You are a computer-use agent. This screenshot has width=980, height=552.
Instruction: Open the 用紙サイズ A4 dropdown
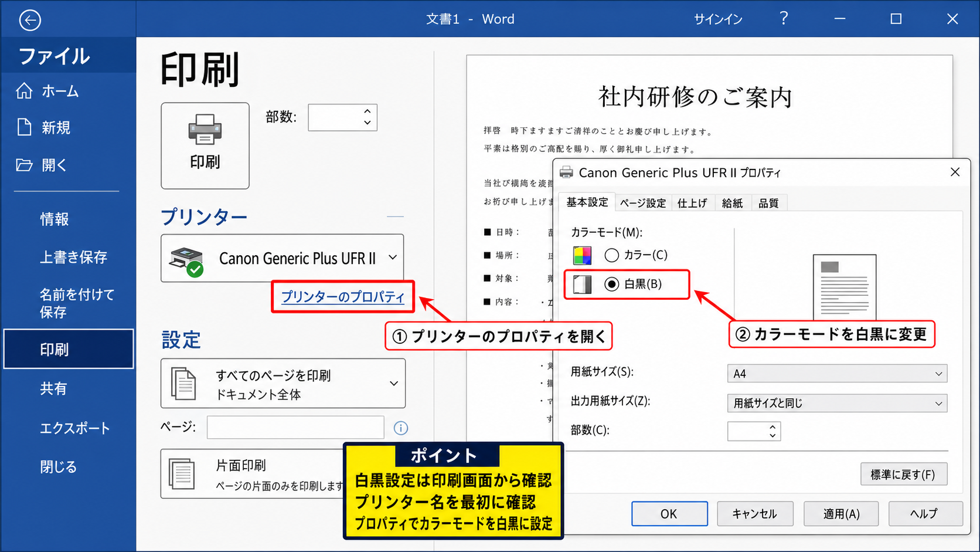pos(837,374)
